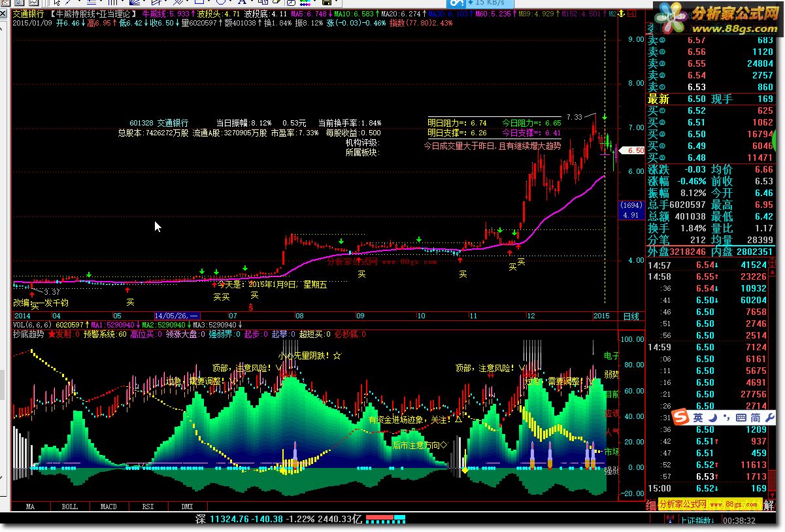Click the 2015 label on the date axis
Screen dimensions: 785x532
(601, 316)
